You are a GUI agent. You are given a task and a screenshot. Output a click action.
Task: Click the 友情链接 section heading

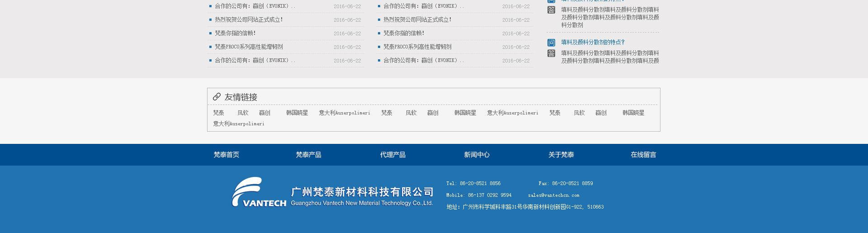pos(241,97)
